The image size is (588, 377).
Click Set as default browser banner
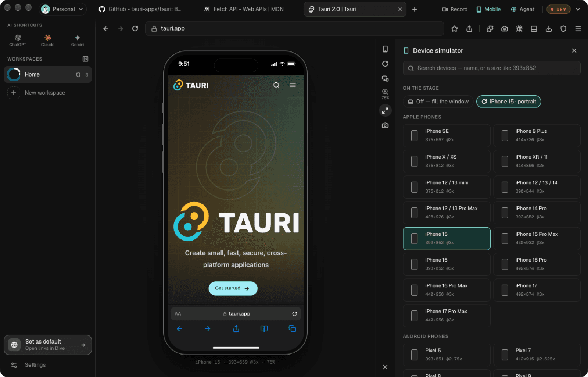pyautogui.click(x=48, y=345)
